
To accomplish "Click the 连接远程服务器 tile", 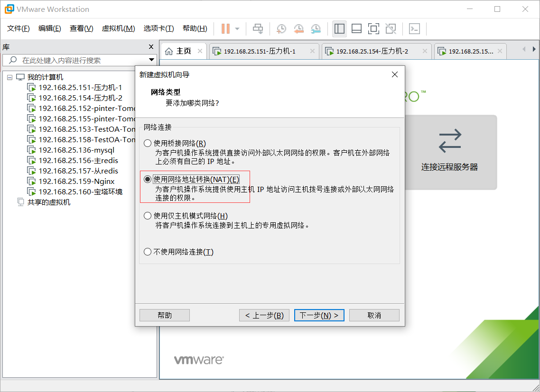I will pos(450,152).
